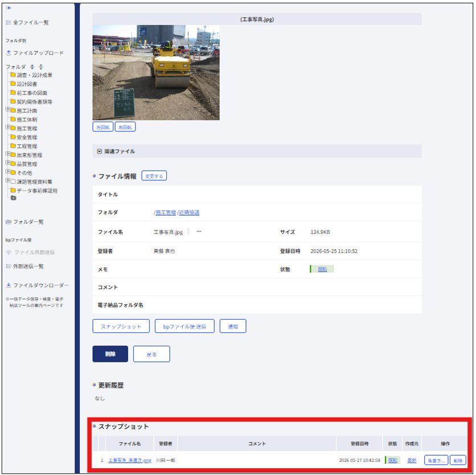
Task: Expand the 施工計画 folder node
Action: pos(7,109)
